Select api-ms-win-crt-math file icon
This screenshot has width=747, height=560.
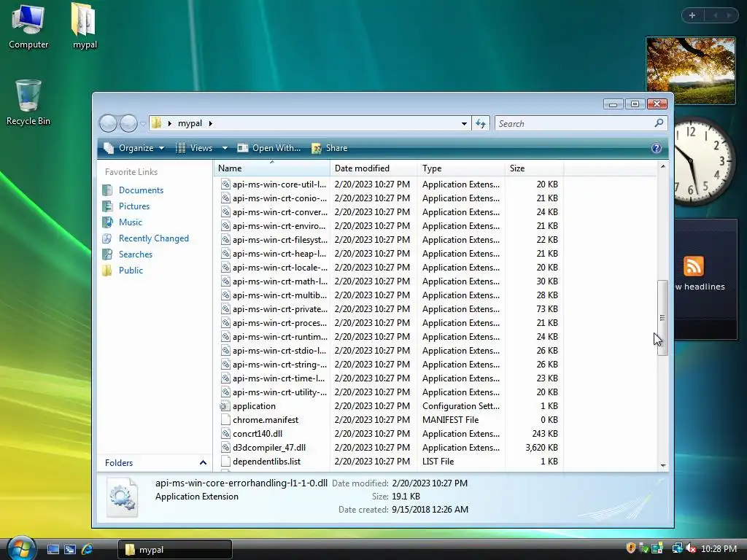coord(225,281)
